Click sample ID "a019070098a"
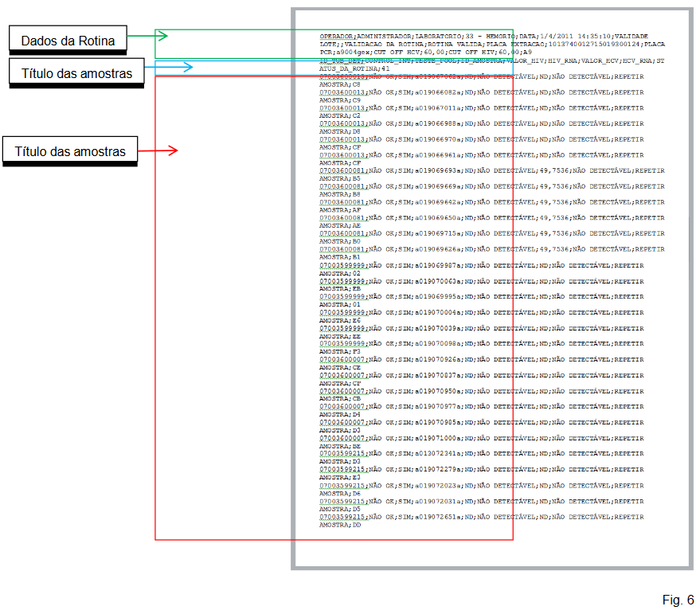The image size is (700, 610). click(x=438, y=344)
